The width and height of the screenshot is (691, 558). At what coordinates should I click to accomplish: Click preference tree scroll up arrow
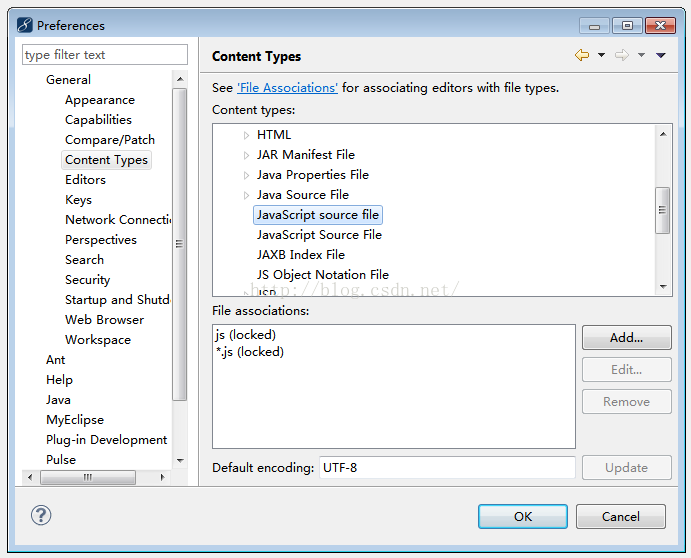[180, 79]
